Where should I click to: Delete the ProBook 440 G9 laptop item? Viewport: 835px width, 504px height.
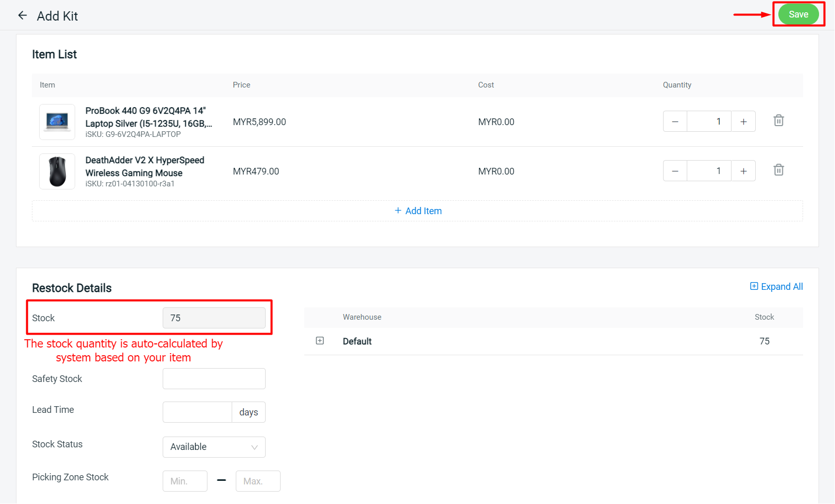778,120
